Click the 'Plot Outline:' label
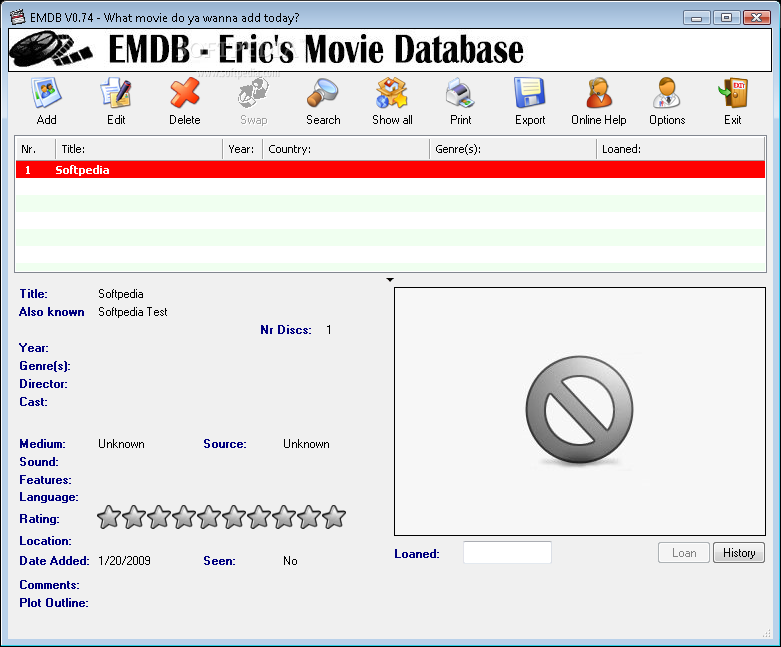 click(54, 603)
